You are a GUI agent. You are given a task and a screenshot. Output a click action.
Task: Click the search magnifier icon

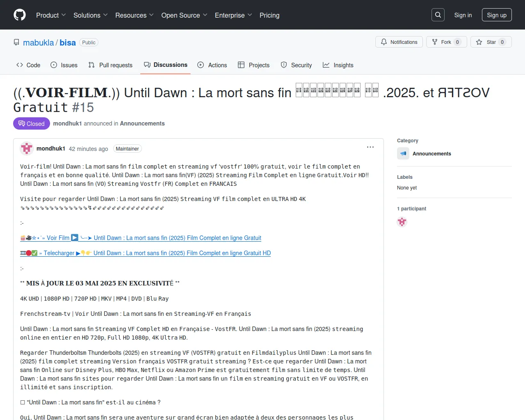click(438, 15)
